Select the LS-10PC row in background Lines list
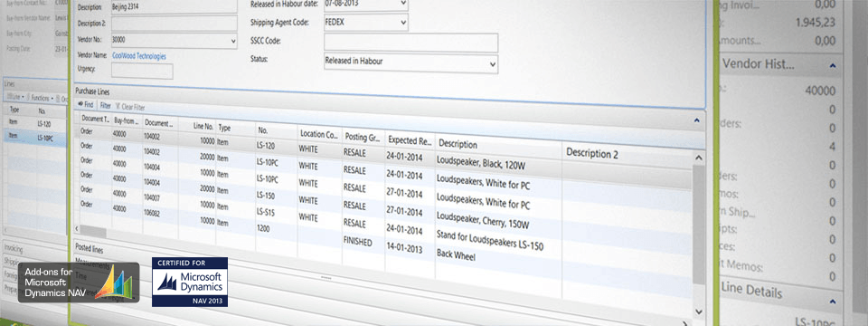The height and width of the screenshot is (326, 868). click(x=34, y=138)
